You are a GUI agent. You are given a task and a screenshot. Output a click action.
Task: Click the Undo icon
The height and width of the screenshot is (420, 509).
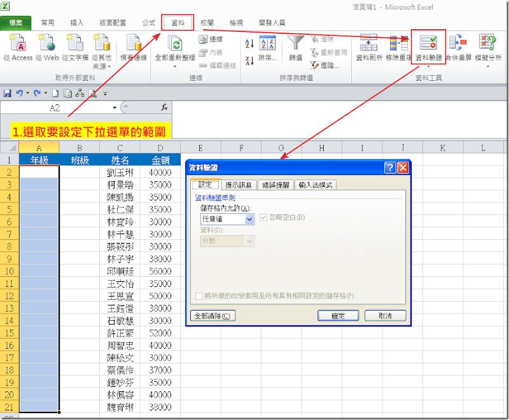tap(20, 94)
